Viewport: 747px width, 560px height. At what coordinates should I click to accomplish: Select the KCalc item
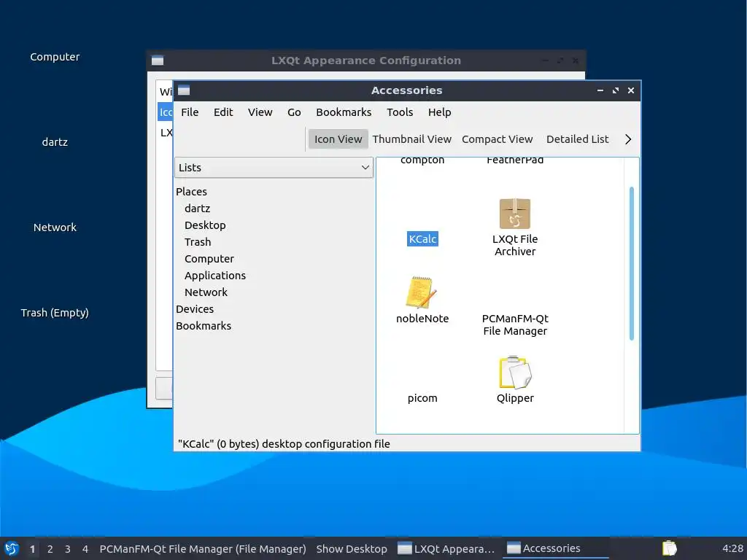pyautogui.click(x=422, y=239)
